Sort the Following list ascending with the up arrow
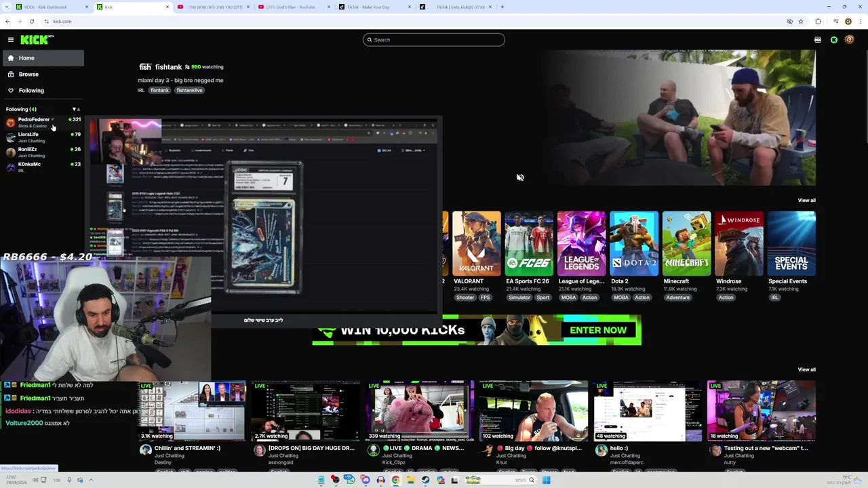This screenshot has height=488, width=868. coord(79,109)
